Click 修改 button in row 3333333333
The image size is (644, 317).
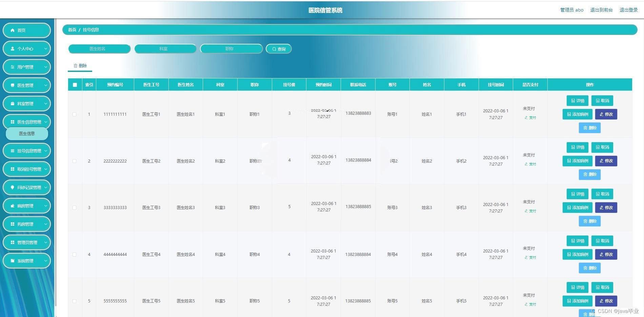click(x=606, y=208)
